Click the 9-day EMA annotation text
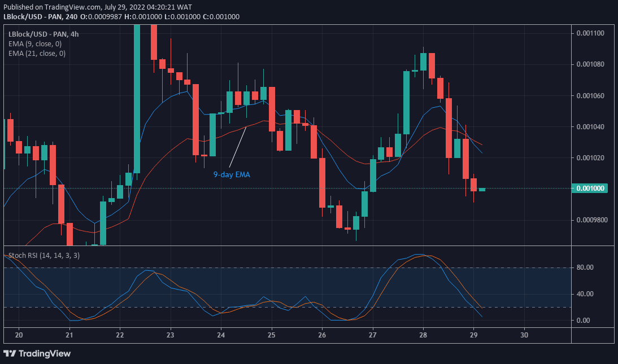Image resolution: width=618 pixels, height=364 pixels. pyautogui.click(x=232, y=174)
